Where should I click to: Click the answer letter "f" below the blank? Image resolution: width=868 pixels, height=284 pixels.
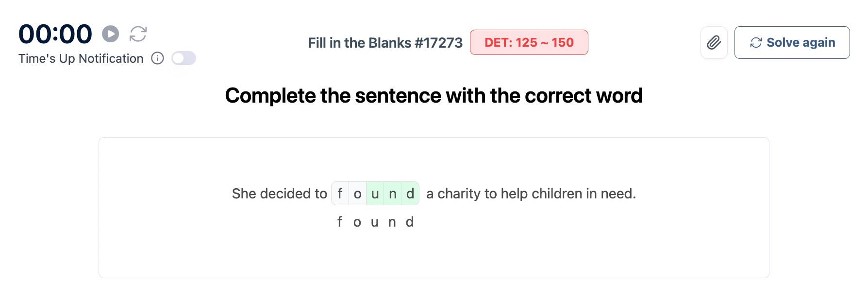(340, 222)
